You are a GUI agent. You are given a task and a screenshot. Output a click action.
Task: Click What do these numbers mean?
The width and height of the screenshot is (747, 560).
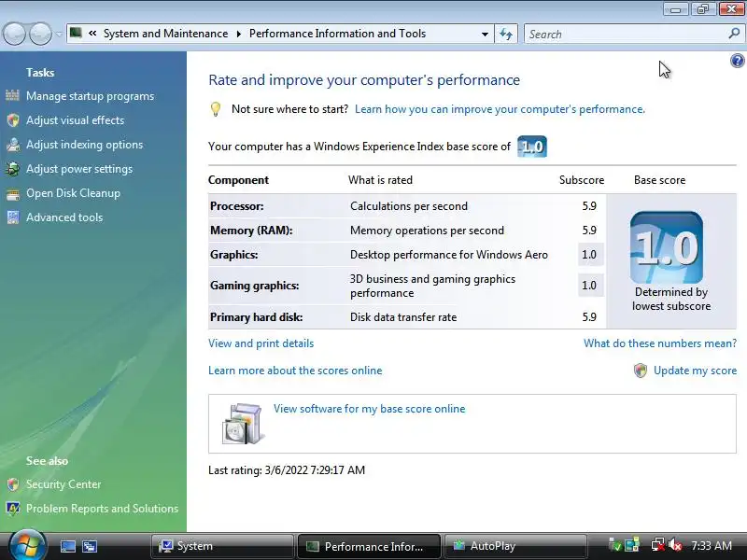[x=660, y=343]
